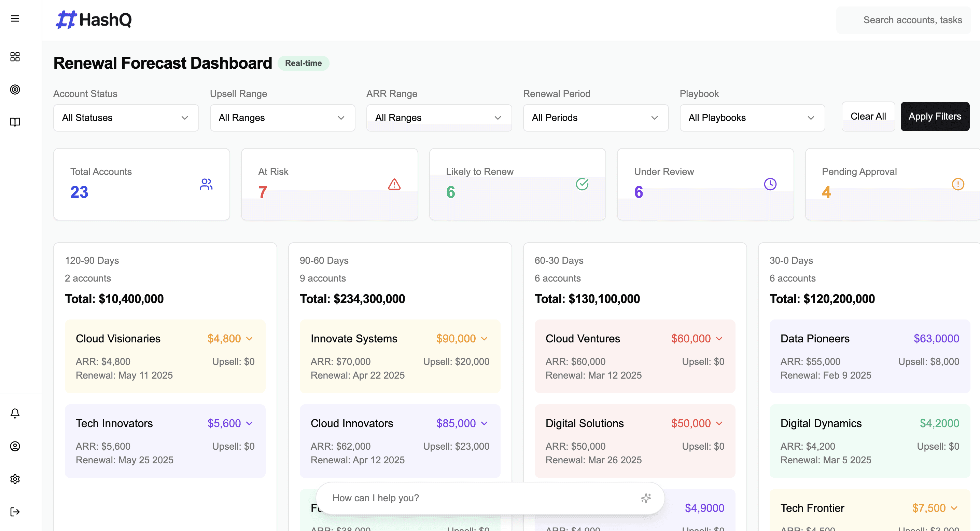Open the target icon in the sidebar
The height and width of the screenshot is (531, 980).
point(15,90)
